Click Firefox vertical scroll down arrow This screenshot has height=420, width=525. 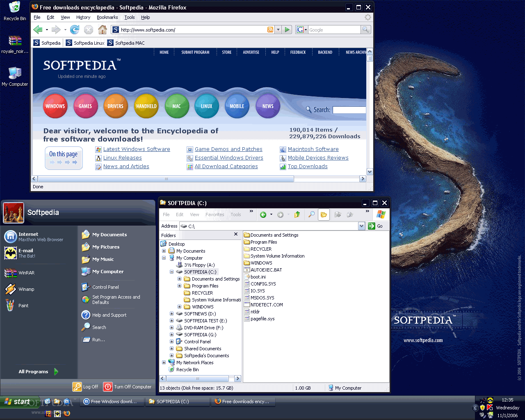click(370, 172)
